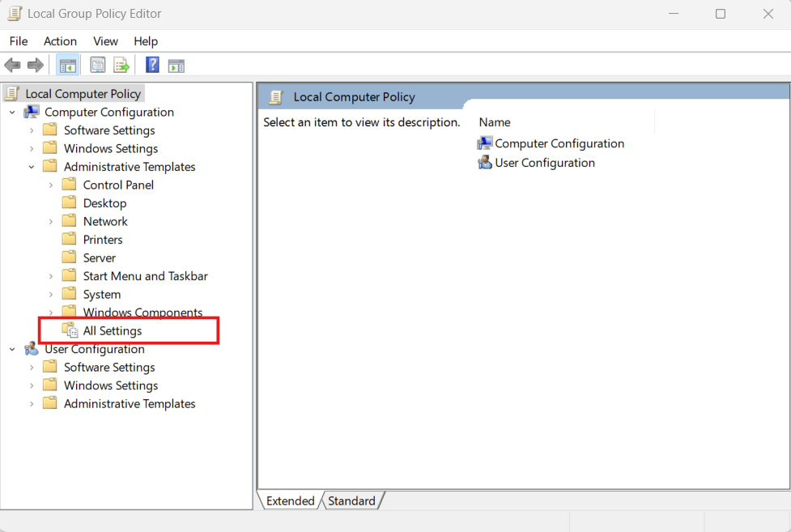This screenshot has width=791, height=532.
Task: Collapse Administrative Templates under Computer Configuration
Action: coord(32,167)
